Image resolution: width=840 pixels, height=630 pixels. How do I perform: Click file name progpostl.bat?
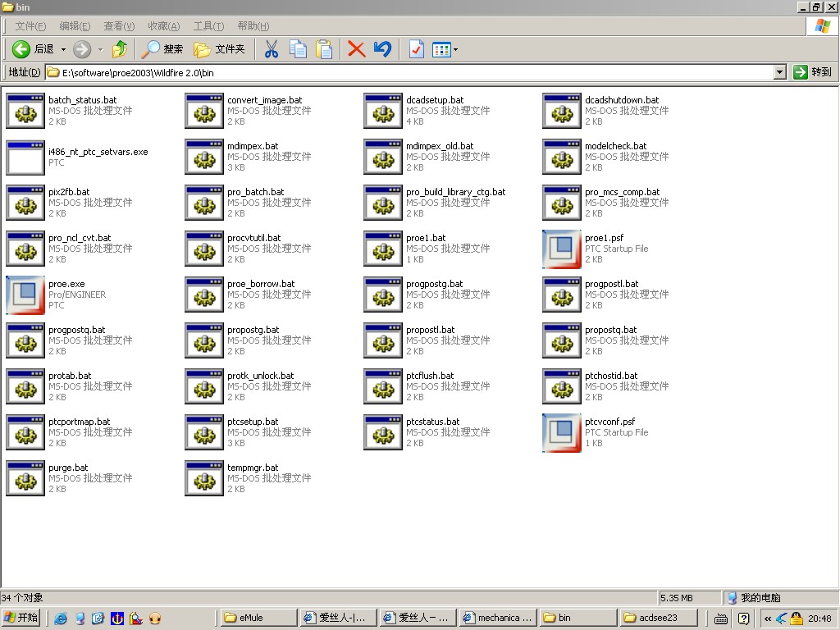coord(612,284)
